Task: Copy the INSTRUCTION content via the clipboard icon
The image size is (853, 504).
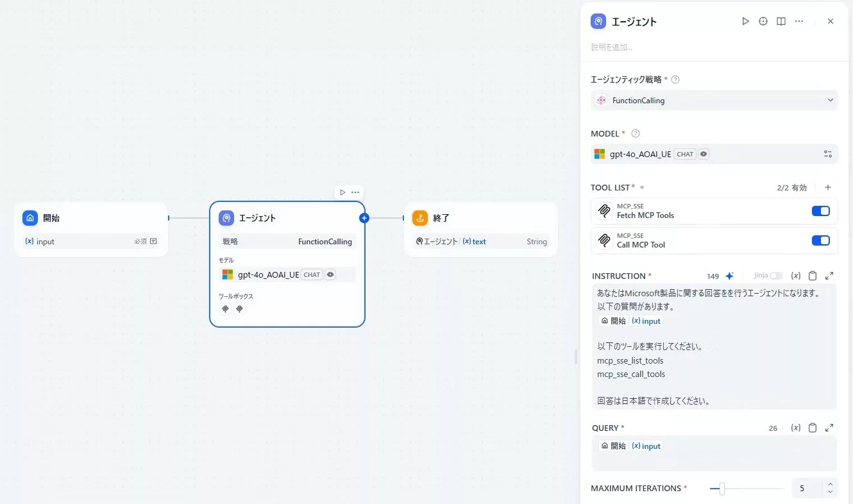Action: [x=813, y=275]
